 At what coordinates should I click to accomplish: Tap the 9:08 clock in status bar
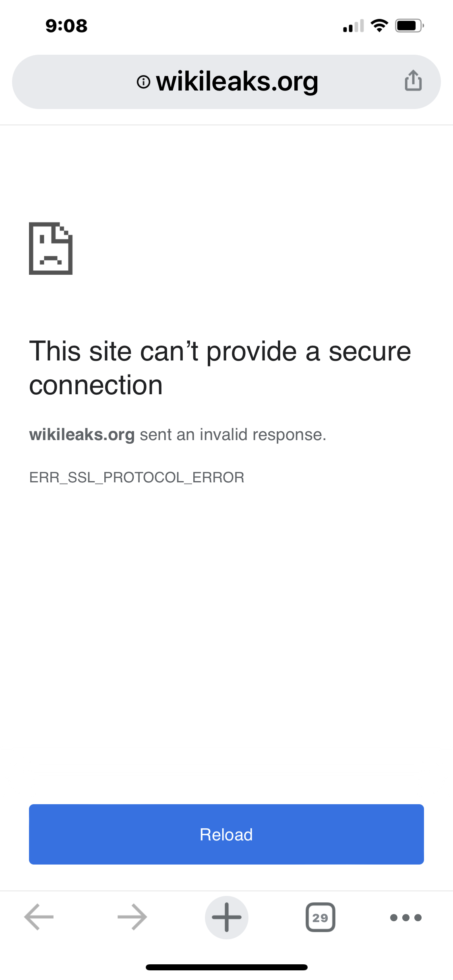(66, 26)
